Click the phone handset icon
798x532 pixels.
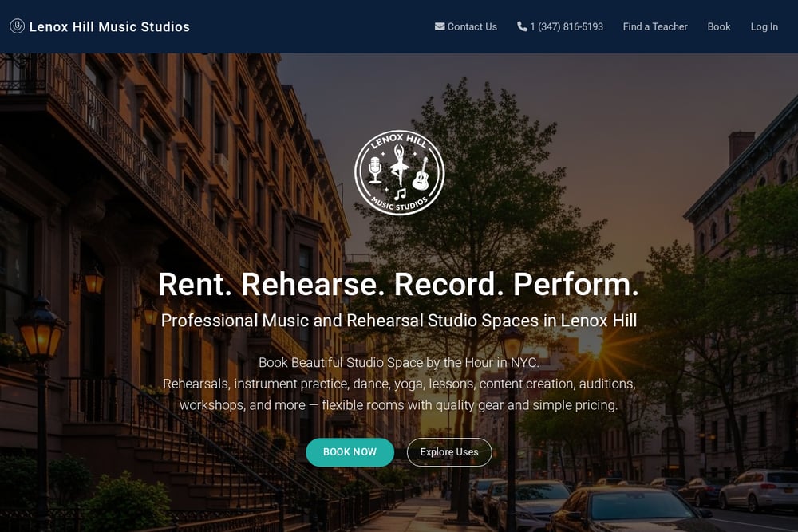click(522, 26)
